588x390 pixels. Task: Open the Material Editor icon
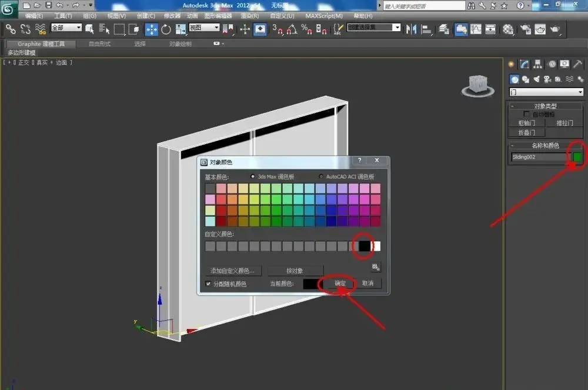508,29
